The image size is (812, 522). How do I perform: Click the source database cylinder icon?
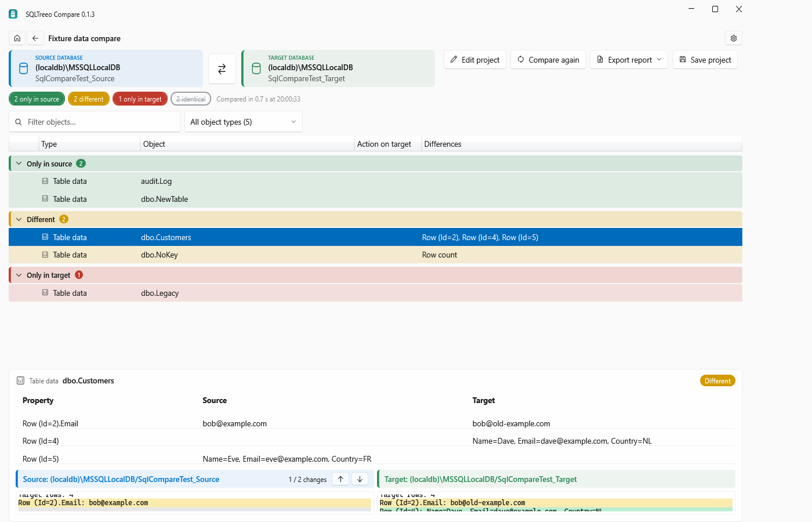24,68
